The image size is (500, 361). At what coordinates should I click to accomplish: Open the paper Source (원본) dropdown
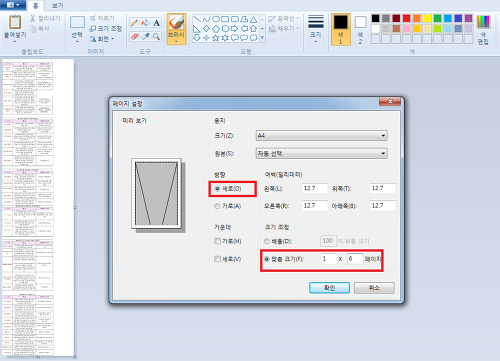[x=321, y=153]
